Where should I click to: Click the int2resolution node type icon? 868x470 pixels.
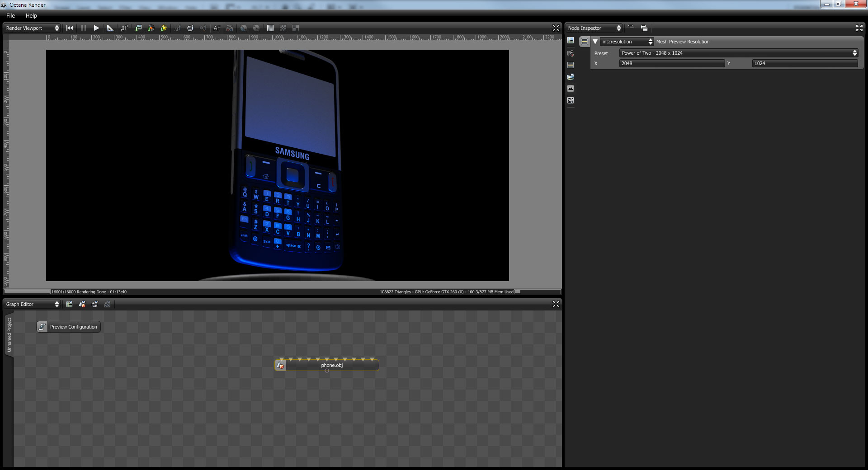[585, 42]
